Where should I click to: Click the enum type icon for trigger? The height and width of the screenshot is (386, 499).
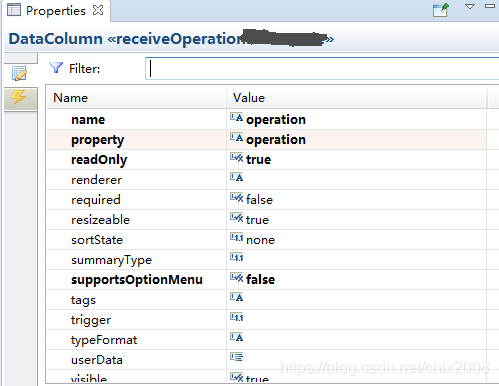236,317
